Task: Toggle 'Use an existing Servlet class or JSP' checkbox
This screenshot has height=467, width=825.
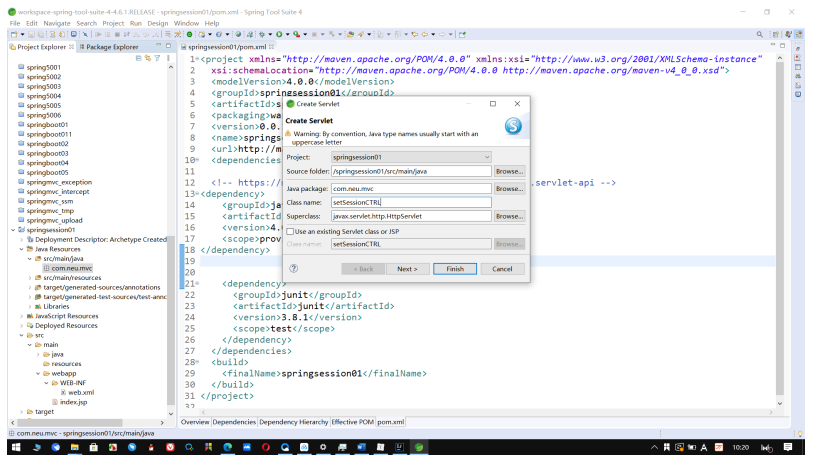Action: 290,231
